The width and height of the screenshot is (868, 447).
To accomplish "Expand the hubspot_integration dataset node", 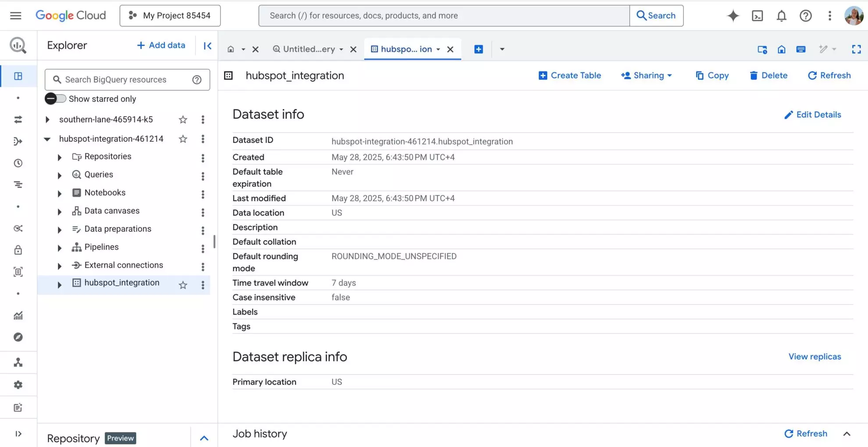I will (60, 285).
